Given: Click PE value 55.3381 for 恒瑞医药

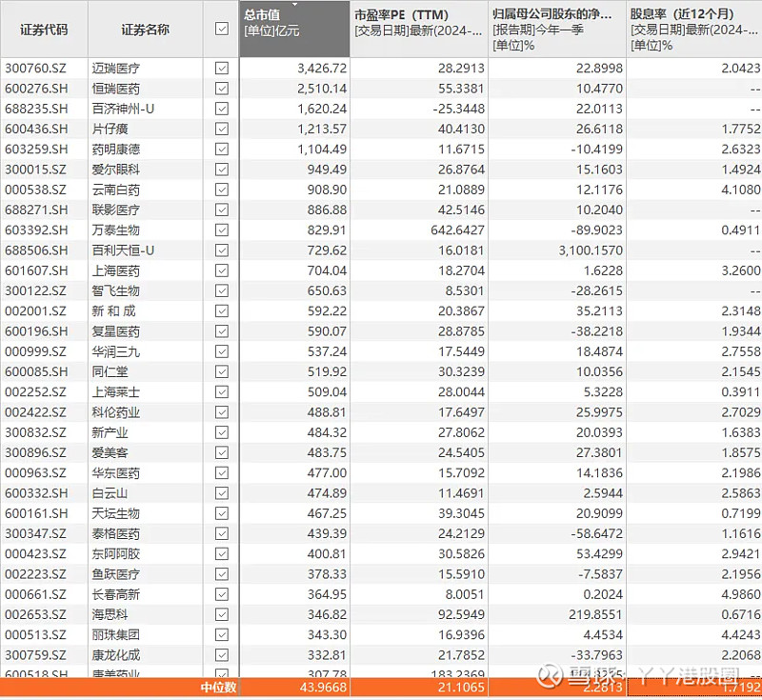Looking at the screenshot, I should [461, 89].
